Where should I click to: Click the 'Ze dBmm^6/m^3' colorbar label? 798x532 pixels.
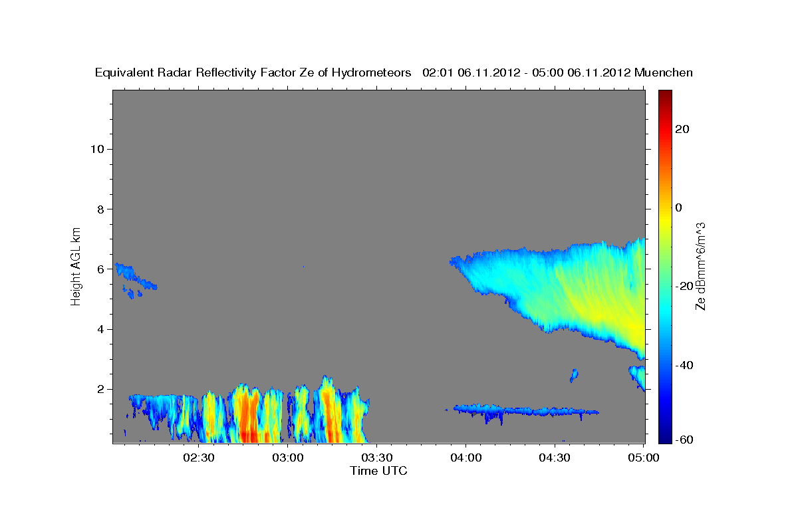(x=700, y=266)
